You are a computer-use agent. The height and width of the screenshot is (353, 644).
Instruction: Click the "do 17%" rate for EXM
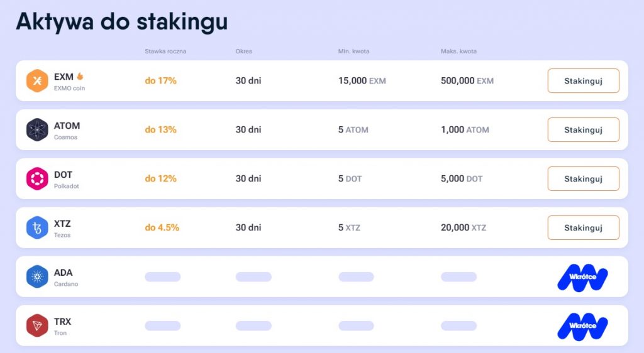(x=160, y=81)
